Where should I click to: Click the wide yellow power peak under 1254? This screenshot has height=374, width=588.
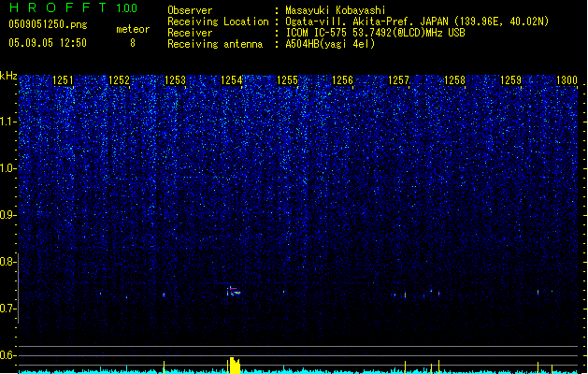[235, 366]
